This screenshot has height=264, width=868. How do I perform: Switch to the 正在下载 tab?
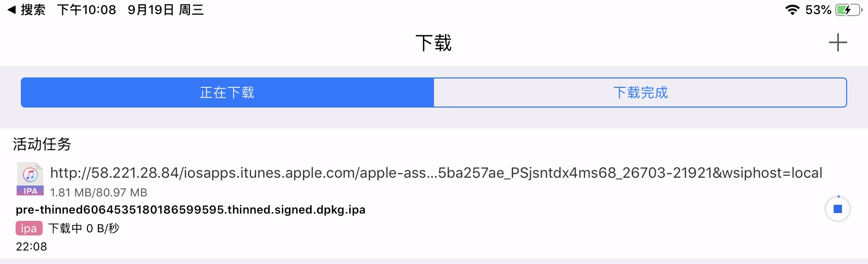point(227,93)
